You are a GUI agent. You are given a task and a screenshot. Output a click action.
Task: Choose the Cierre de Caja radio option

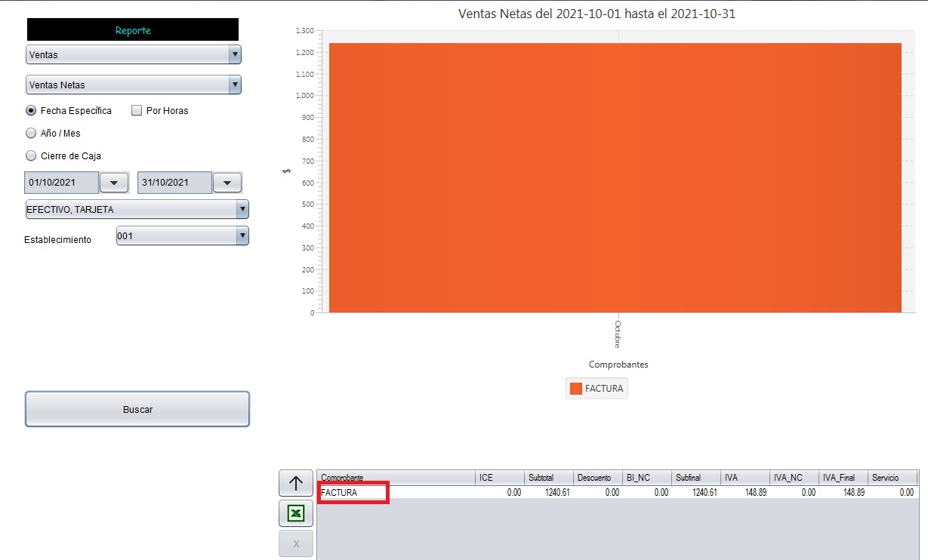[31, 155]
